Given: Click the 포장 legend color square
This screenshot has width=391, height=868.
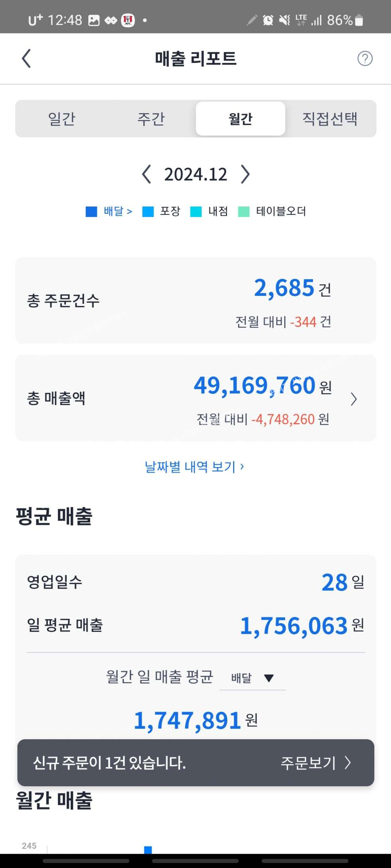Looking at the screenshot, I should coord(148,212).
